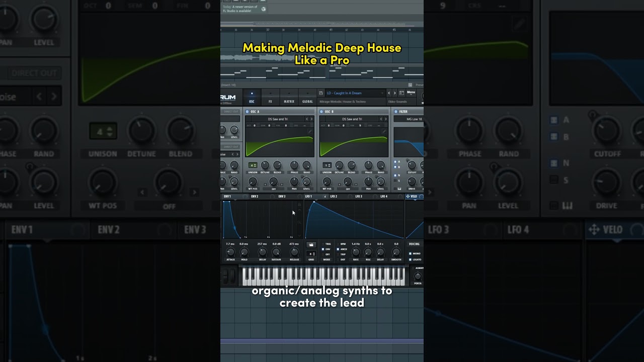
Task: Toggle filter routing S for sub
Action: point(395,180)
